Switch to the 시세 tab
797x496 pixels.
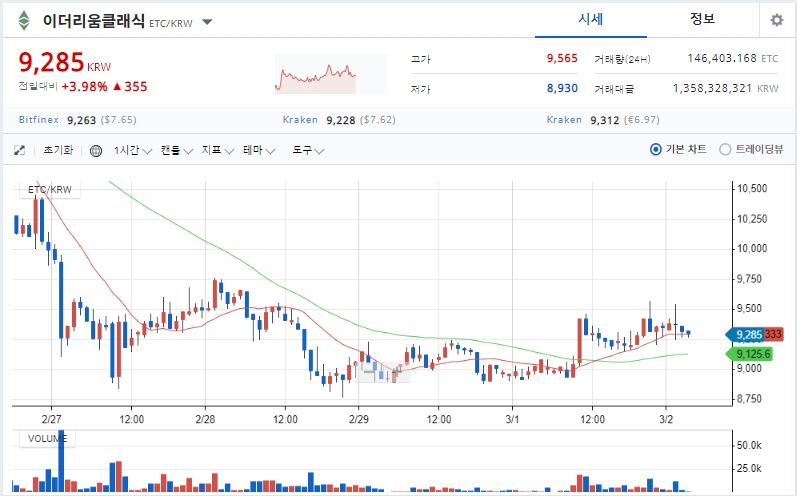(x=591, y=19)
